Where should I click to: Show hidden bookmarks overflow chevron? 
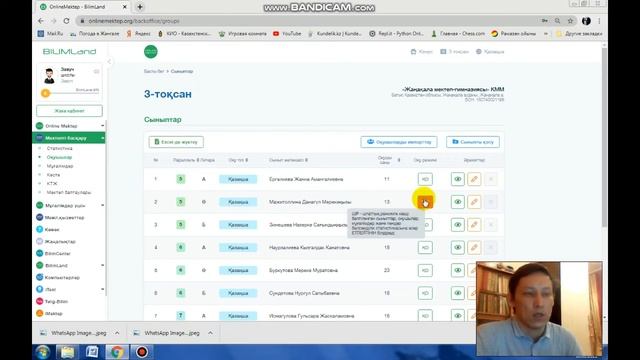(546, 34)
